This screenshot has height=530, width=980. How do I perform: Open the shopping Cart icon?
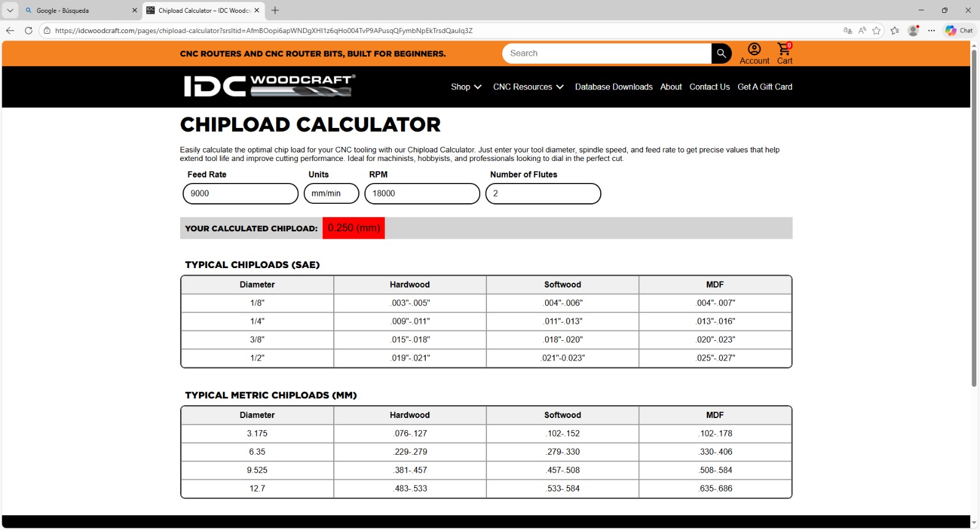click(x=785, y=53)
